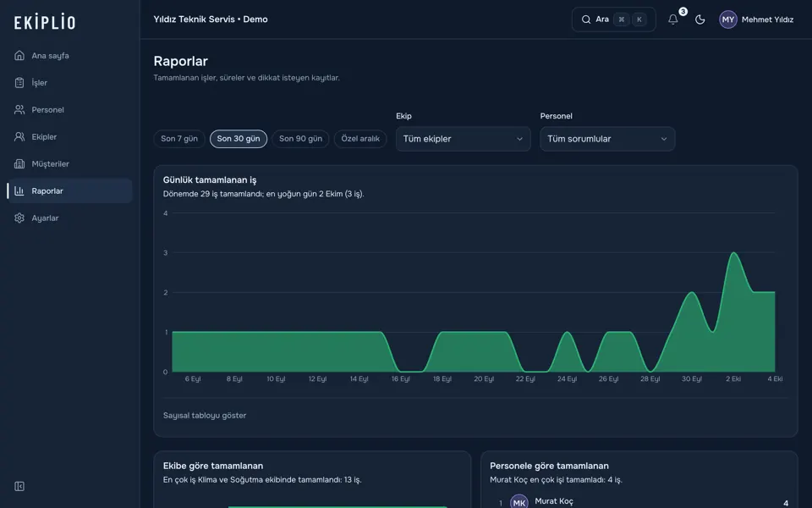812x508 pixels.
Task: Click Yıldız Teknik Servis • Demo title
Action: (211, 19)
